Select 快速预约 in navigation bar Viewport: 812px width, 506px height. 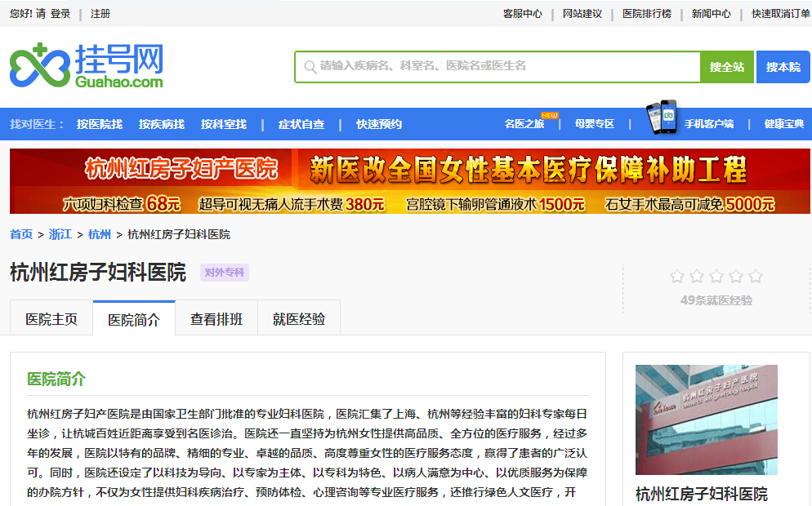point(379,124)
